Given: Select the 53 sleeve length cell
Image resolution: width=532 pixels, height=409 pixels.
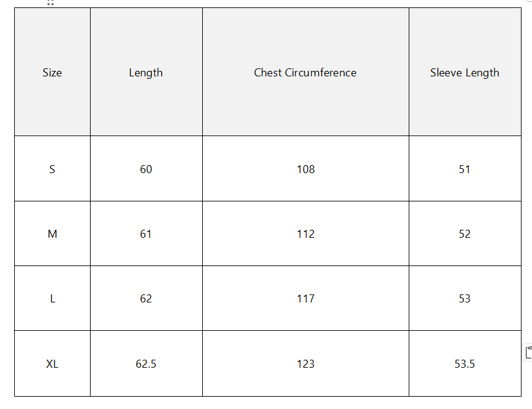Looking at the screenshot, I should 465,299.
